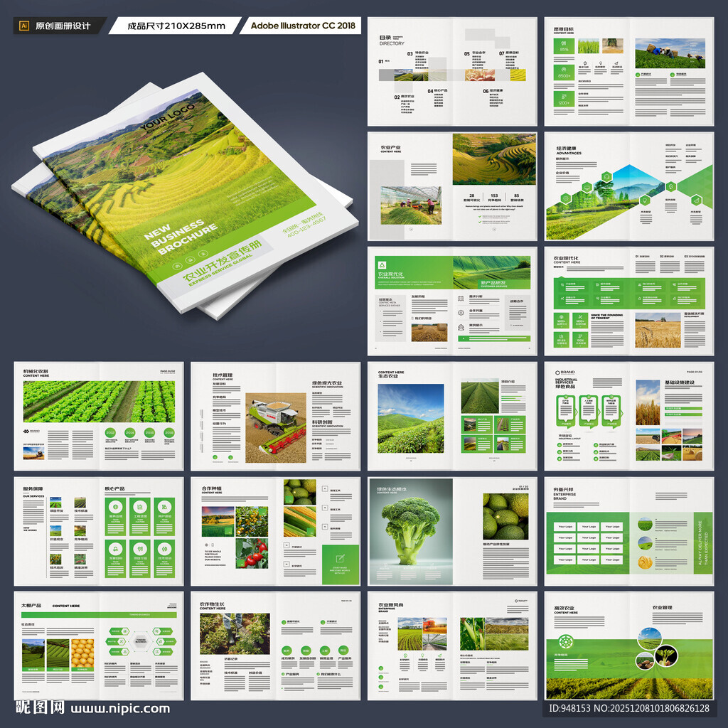Click SINCE THE FOUNDING OF TENCENT text
The image size is (728, 728).
point(606,316)
